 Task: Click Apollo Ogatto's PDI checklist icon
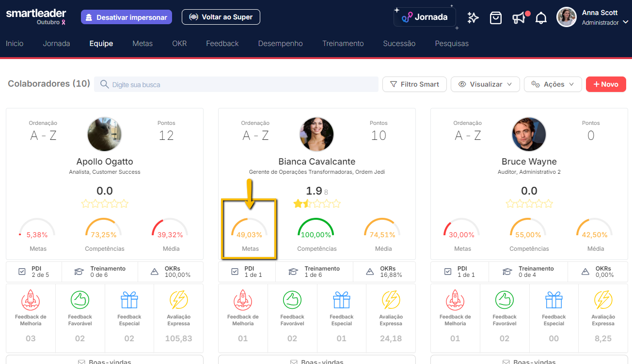click(22, 272)
